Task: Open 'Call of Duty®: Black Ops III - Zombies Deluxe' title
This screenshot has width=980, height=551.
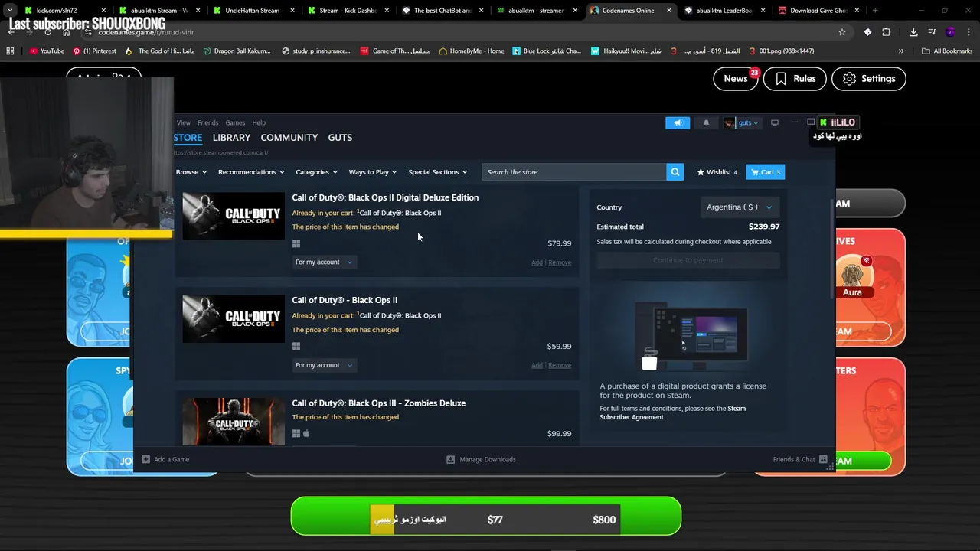Action: [378, 403]
